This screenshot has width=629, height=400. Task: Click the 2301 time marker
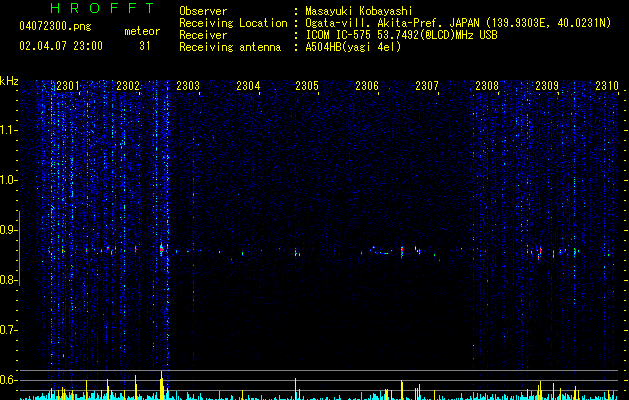[x=68, y=86]
